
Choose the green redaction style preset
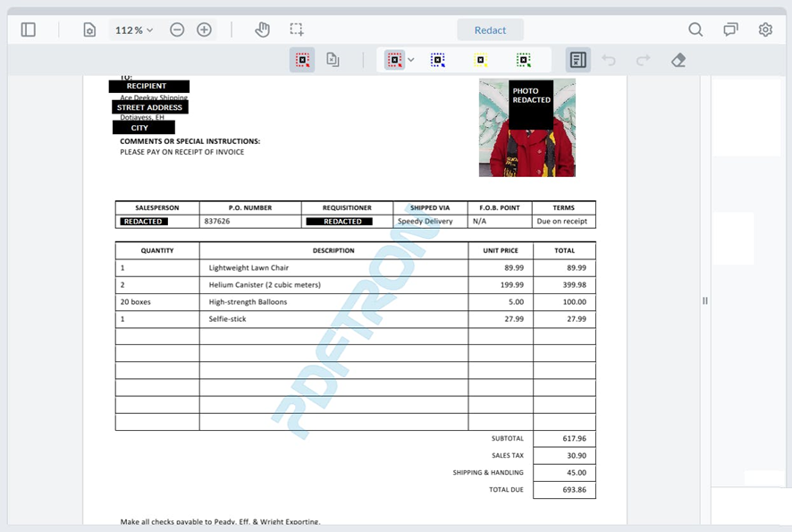(x=523, y=60)
